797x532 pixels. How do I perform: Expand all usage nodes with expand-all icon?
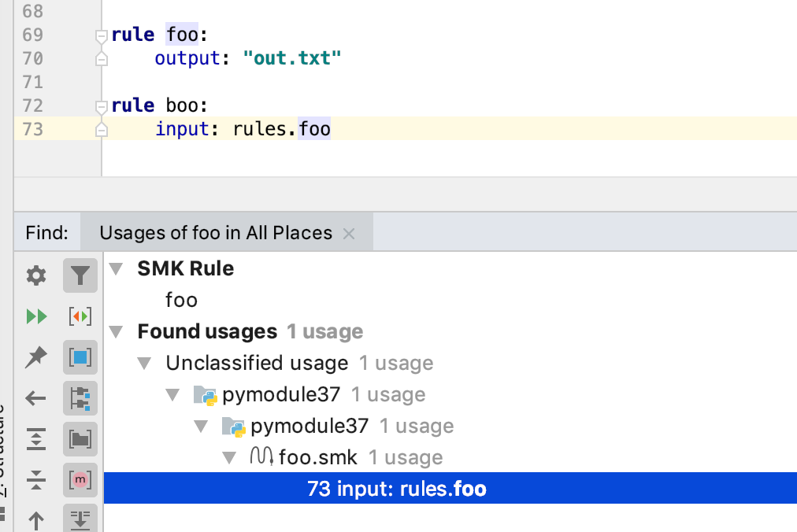pos(35,439)
